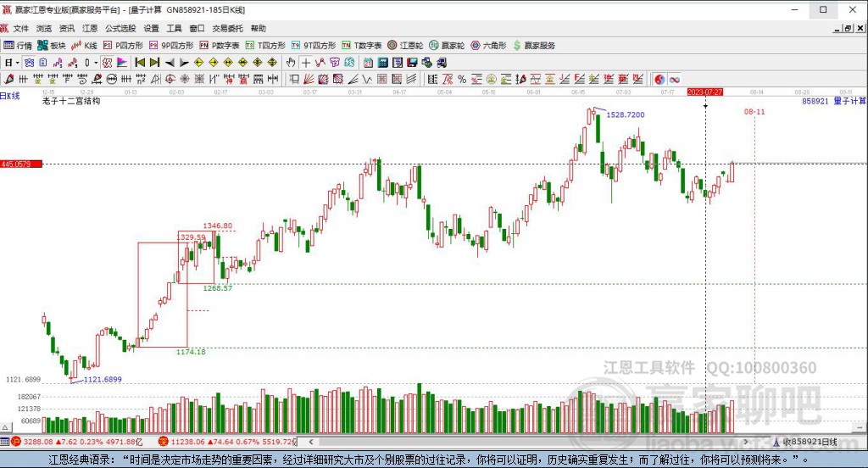Click the 赢家服务 button
The width and height of the screenshot is (868, 468).
(534, 45)
